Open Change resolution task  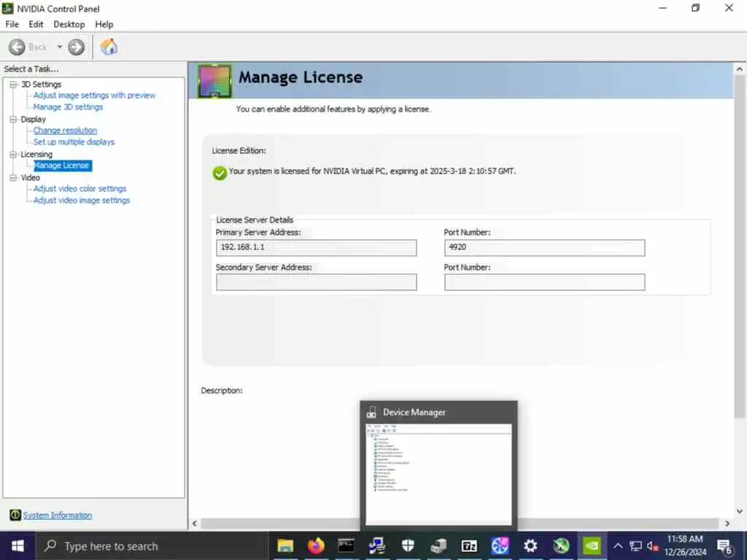65,131
